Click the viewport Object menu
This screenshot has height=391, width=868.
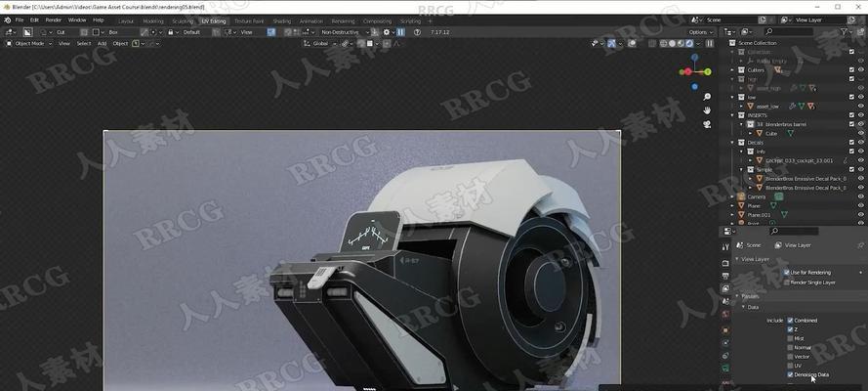point(120,43)
